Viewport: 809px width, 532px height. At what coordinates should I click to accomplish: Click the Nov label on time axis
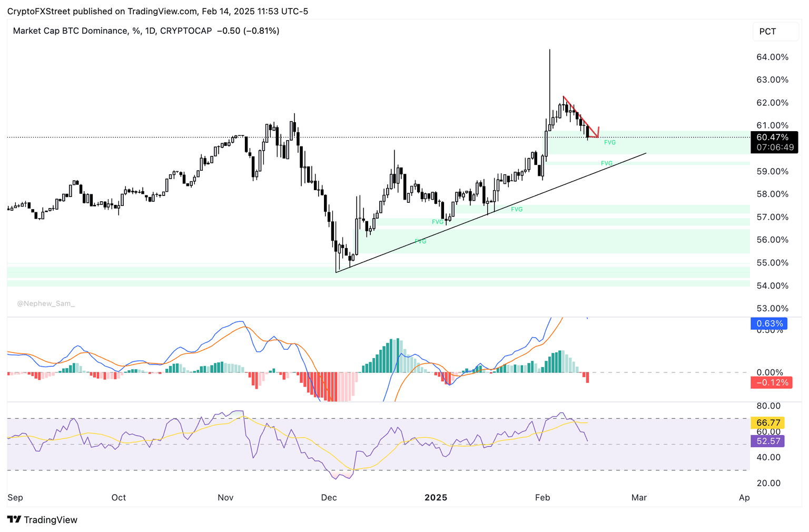[x=226, y=497]
